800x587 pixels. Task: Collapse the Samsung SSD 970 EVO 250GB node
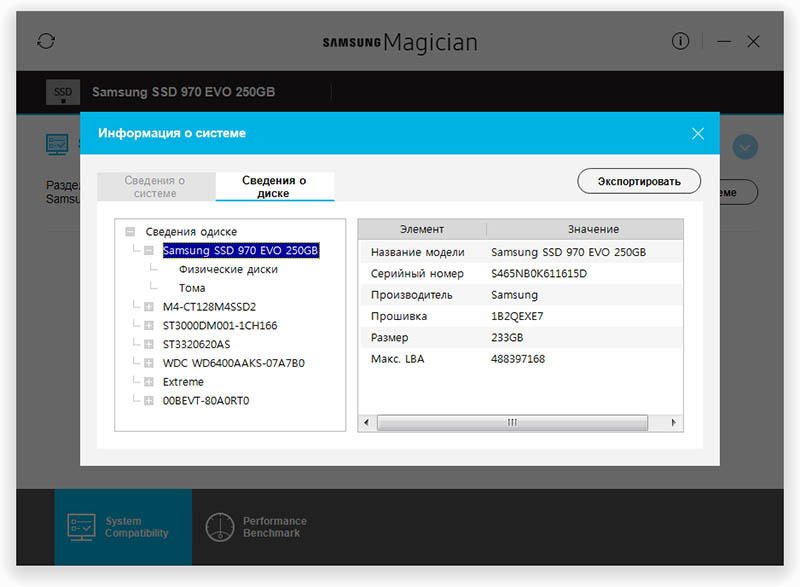click(148, 250)
